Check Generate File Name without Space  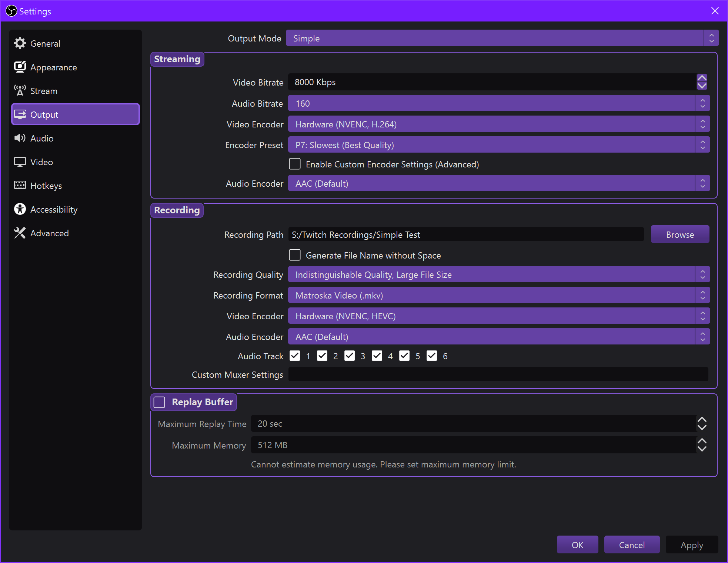295,255
